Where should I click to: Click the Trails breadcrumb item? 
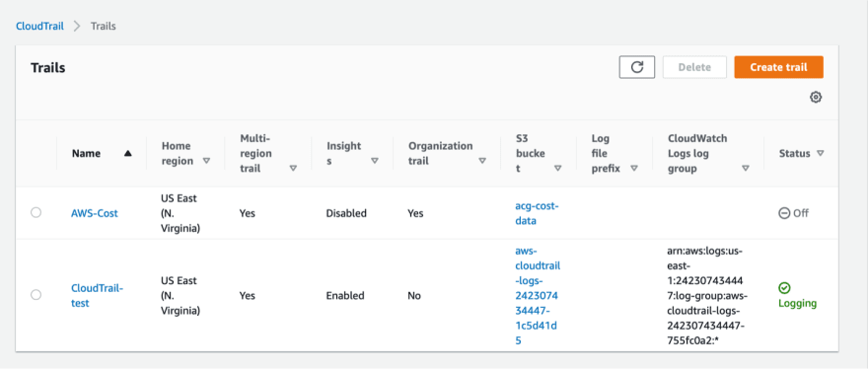103,26
